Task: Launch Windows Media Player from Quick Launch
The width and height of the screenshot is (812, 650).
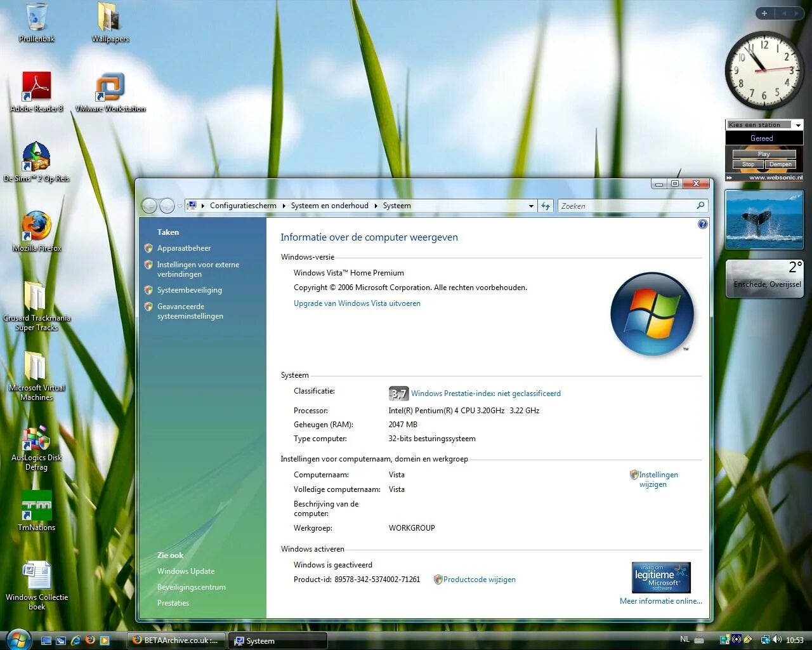Action: click(105, 640)
